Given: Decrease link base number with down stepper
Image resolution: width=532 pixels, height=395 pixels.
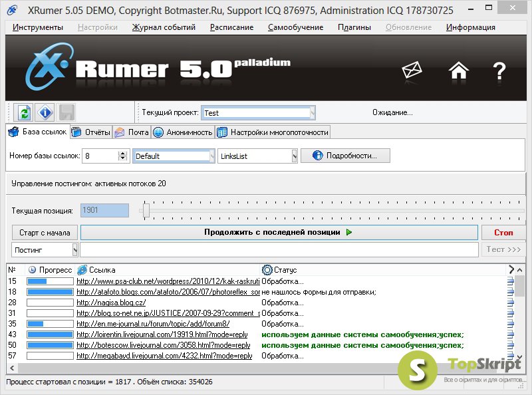Looking at the screenshot, I should (x=123, y=159).
